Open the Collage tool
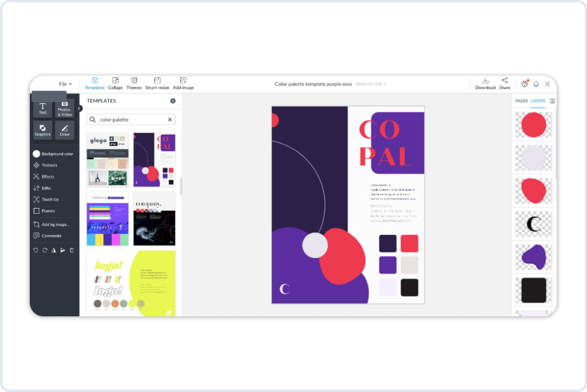 pyautogui.click(x=115, y=84)
